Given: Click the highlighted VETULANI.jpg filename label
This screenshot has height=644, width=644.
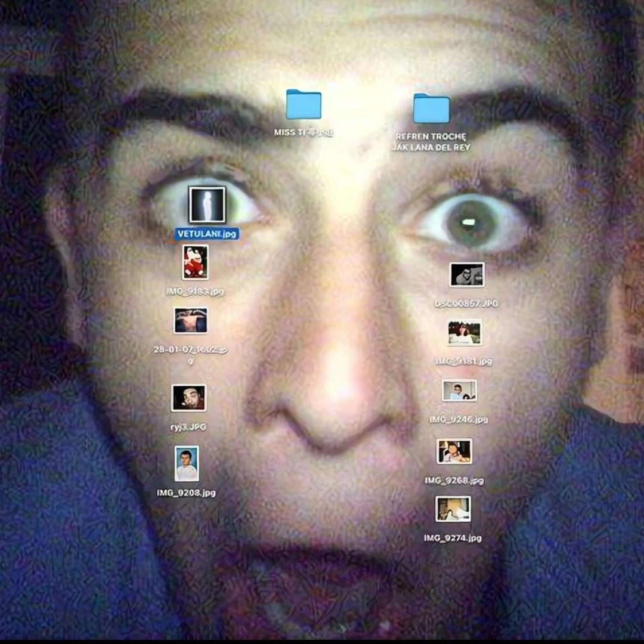Looking at the screenshot, I should point(207,234).
